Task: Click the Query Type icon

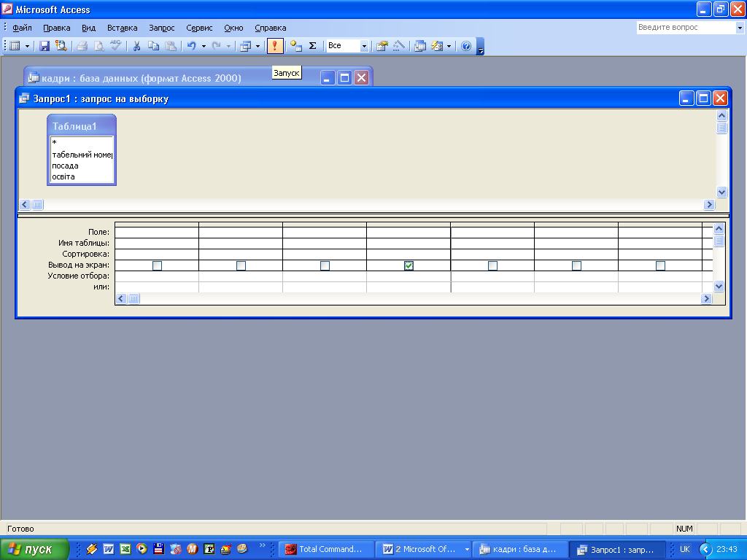Action: click(246, 46)
